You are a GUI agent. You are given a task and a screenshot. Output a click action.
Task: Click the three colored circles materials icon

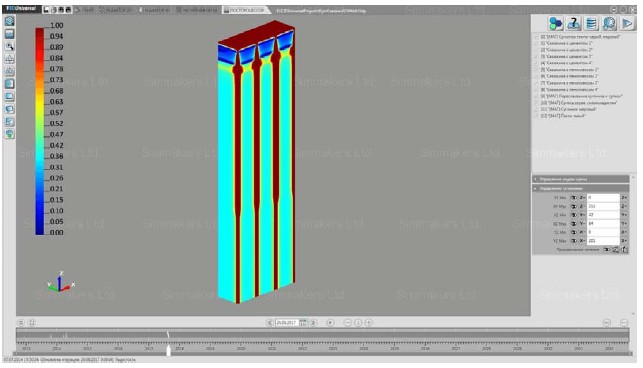556,23
